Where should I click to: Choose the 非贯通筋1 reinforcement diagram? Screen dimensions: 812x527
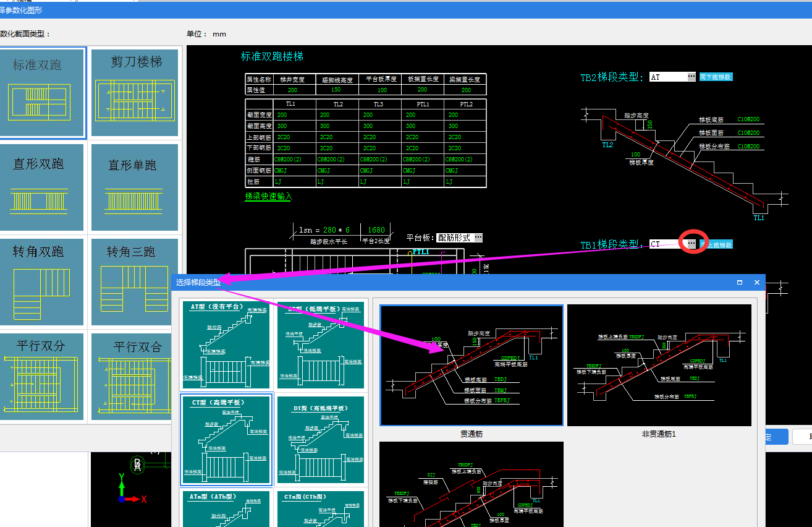click(659, 365)
